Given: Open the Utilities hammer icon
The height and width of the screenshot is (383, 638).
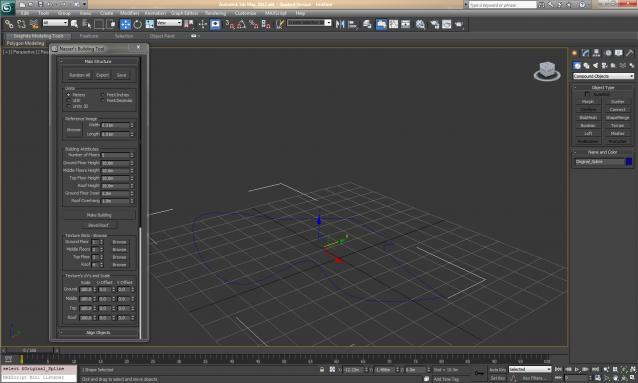Looking at the screenshot, I should (x=629, y=53).
